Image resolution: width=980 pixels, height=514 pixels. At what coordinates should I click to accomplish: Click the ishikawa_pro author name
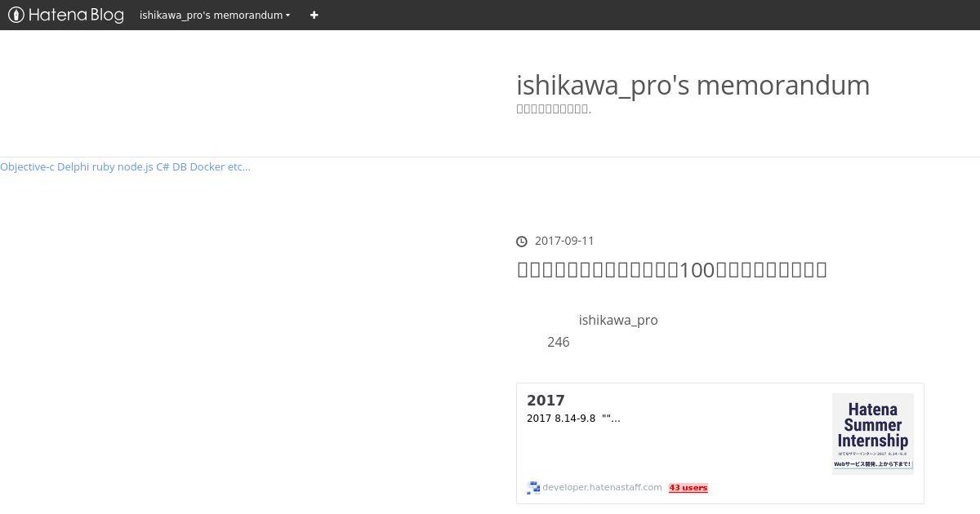(x=618, y=320)
